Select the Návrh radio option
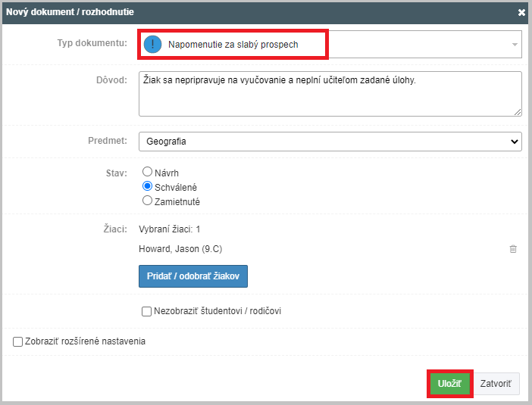This screenshot has width=532, height=405. coord(147,172)
